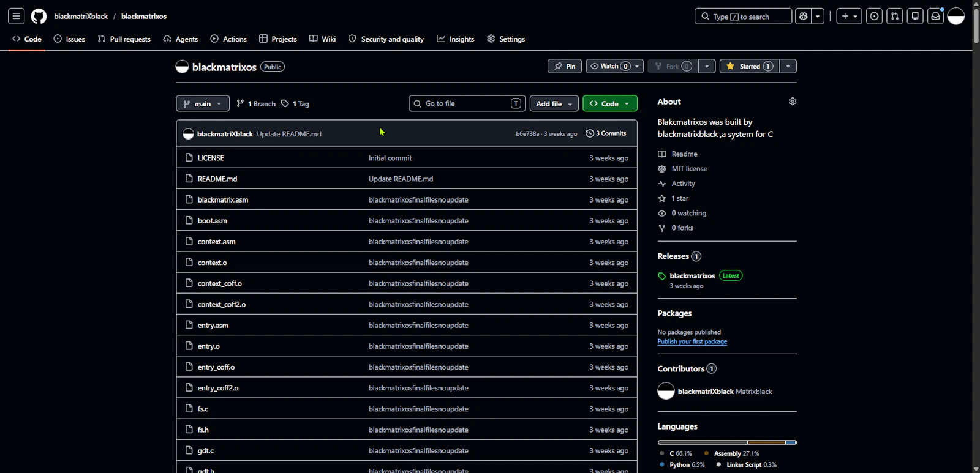
Task: Click C language color dot 66.1%
Action: (662, 453)
